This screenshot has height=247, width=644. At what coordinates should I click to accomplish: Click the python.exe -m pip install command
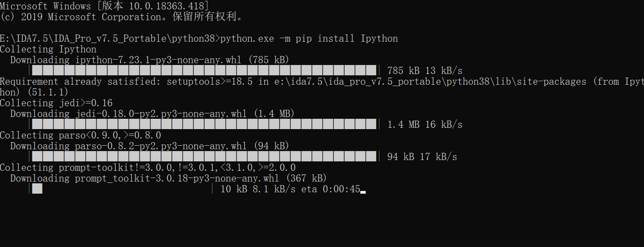point(309,39)
